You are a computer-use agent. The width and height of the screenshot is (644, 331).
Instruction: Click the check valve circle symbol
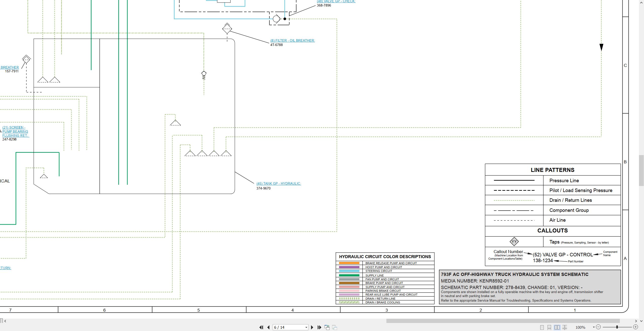(x=276, y=19)
